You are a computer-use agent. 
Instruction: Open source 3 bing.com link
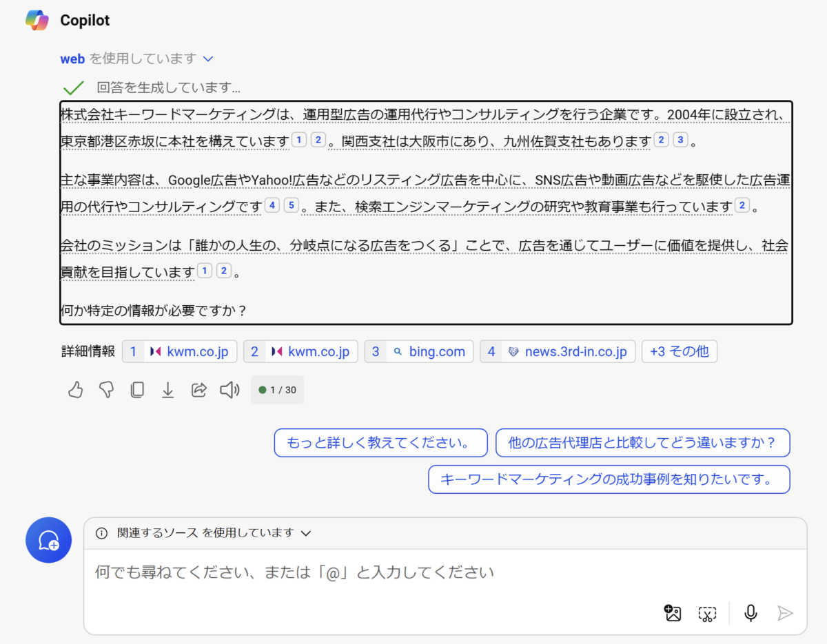[419, 351]
